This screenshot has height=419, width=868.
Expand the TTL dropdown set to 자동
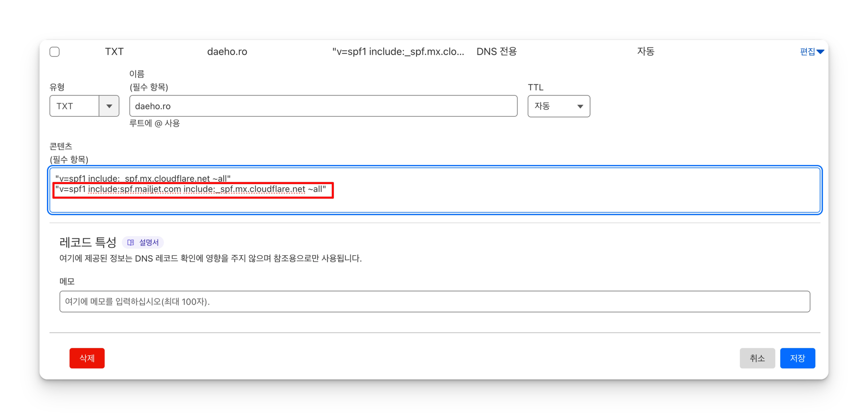point(558,106)
